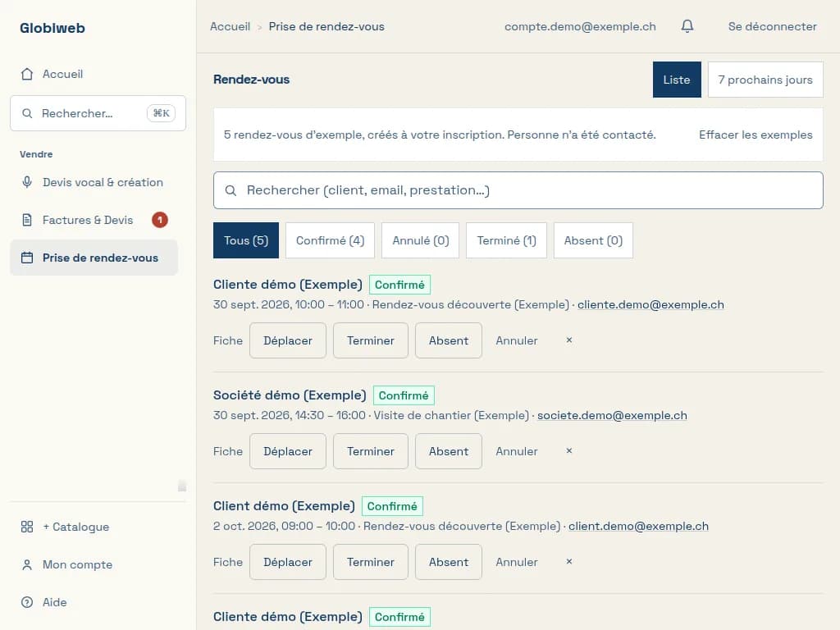Select the Tous (5) filter tab
840x630 pixels.
[246, 240]
